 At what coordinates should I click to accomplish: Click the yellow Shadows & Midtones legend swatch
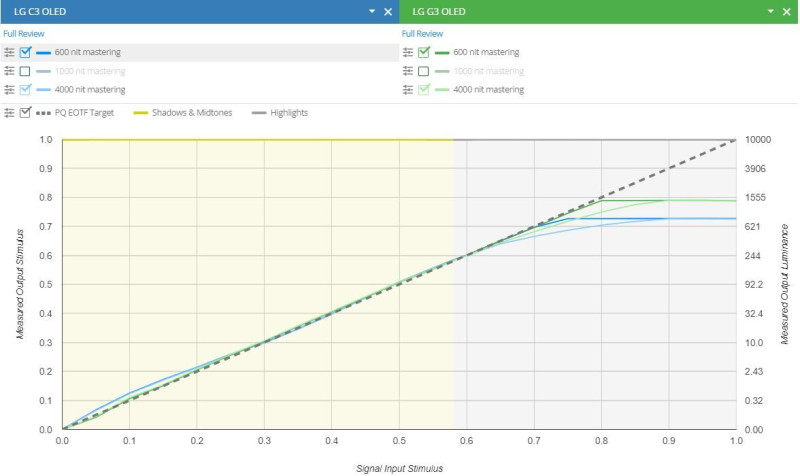(x=140, y=113)
